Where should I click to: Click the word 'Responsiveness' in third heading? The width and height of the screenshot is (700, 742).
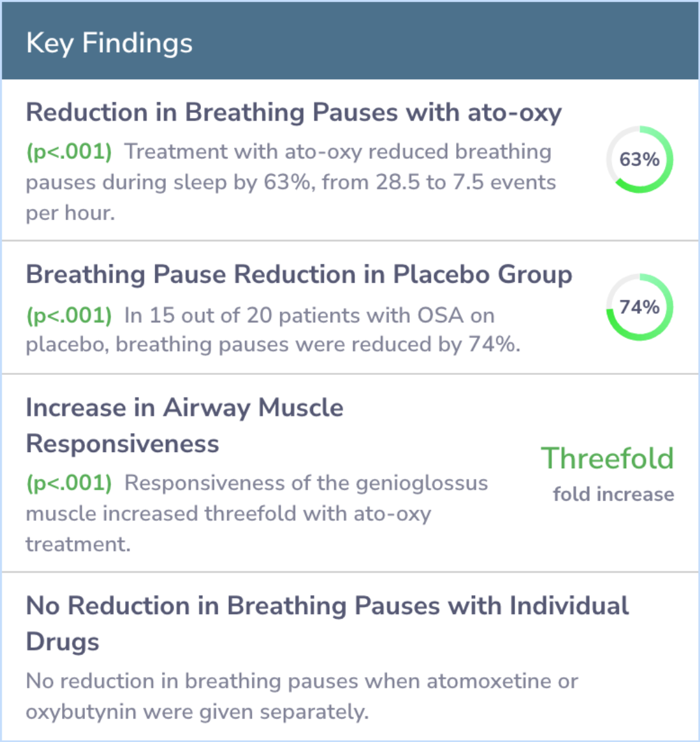122,444
